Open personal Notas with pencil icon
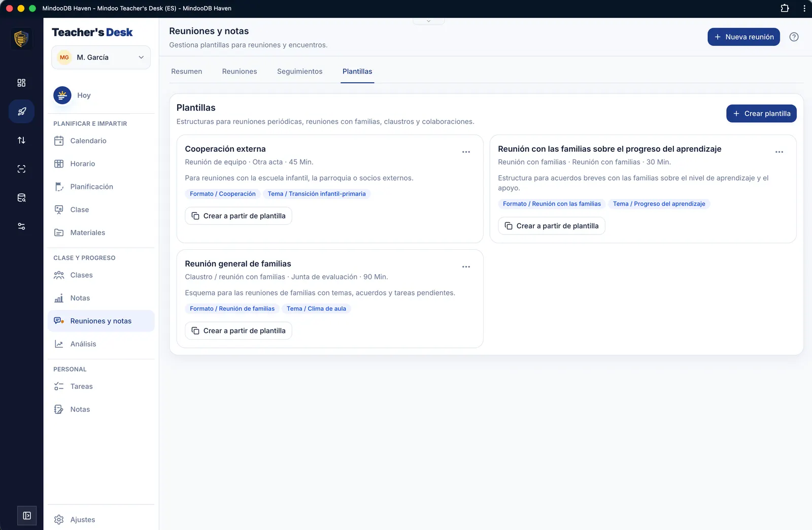 (x=101, y=409)
